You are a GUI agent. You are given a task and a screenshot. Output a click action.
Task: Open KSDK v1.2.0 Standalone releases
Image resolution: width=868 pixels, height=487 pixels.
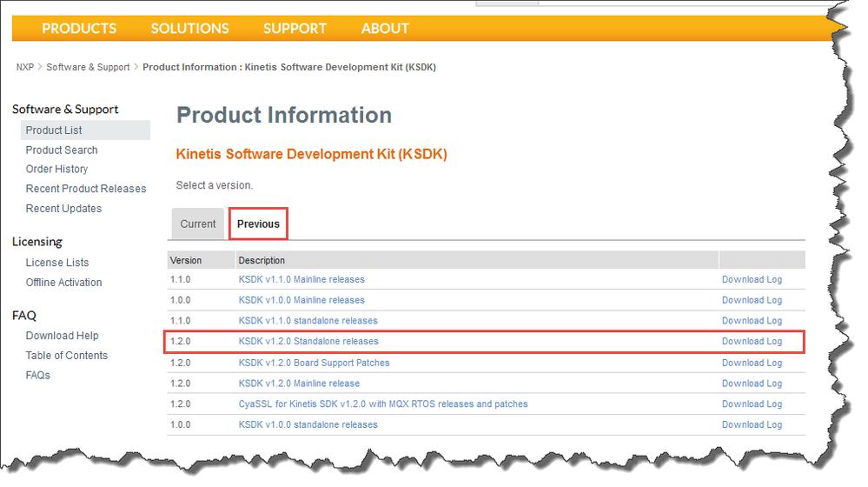tap(308, 342)
